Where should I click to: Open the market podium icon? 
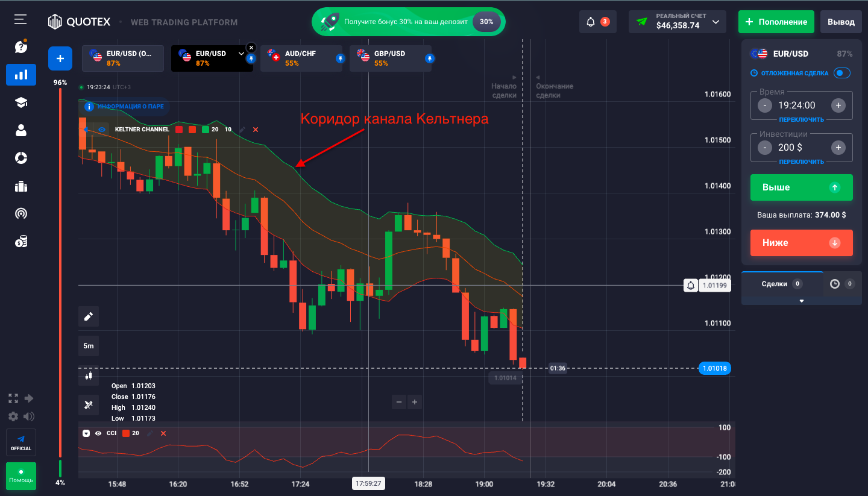pyautogui.click(x=21, y=186)
